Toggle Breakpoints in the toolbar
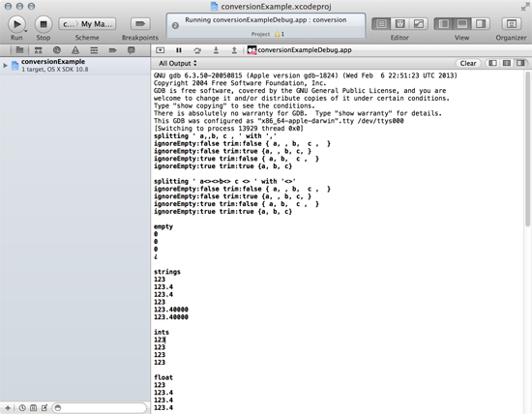 (x=140, y=24)
